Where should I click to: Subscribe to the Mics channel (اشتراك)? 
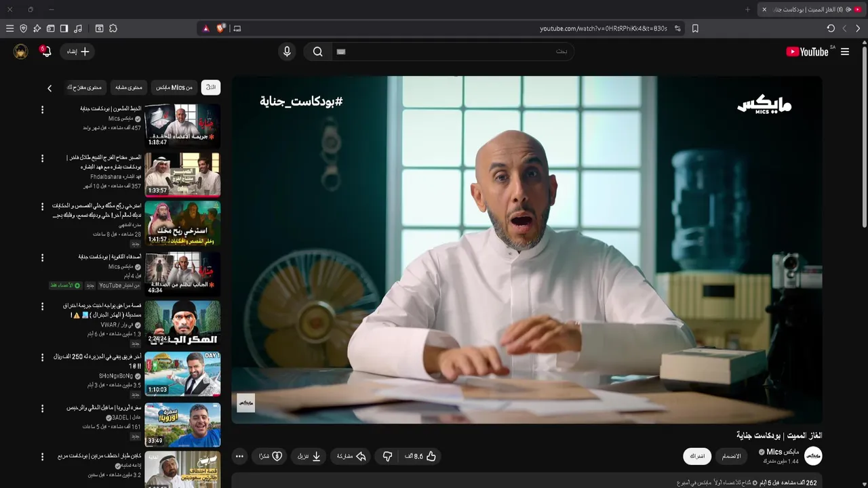[697, 456]
